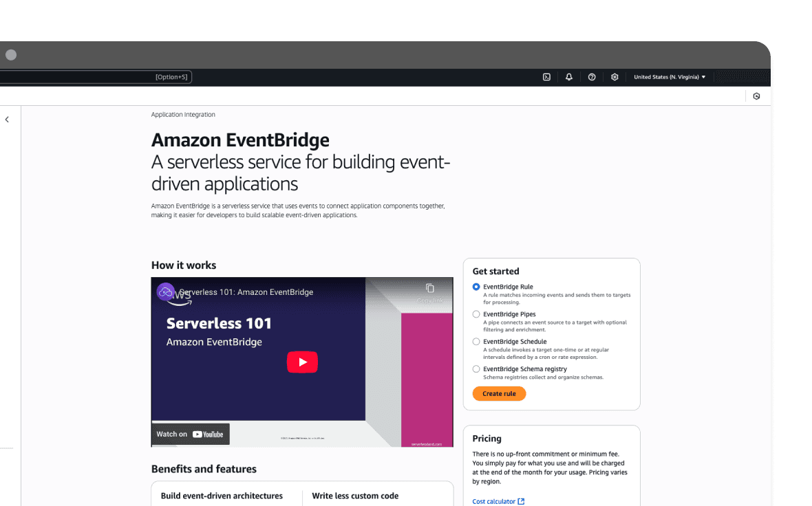The image size is (812, 506).
Task: Open the account settings gear icon
Action: pyautogui.click(x=615, y=76)
